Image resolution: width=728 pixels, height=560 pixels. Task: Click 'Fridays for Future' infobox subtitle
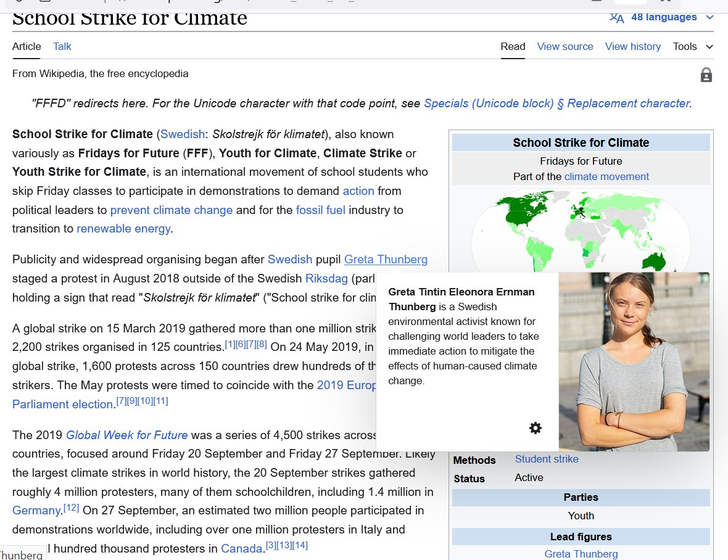[x=581, y=161]
